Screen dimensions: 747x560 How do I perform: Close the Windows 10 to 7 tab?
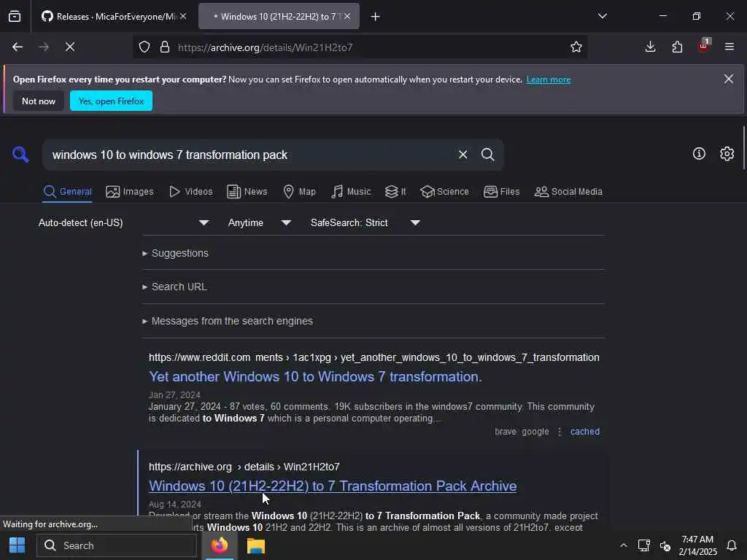(x=347, y=16)
